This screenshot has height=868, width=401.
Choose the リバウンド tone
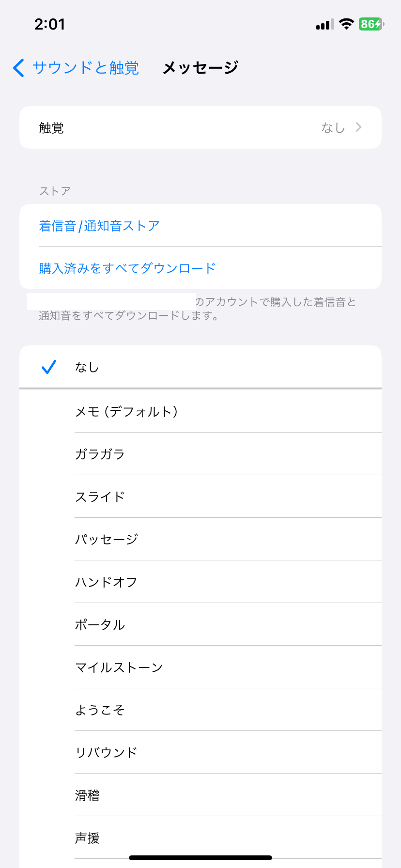(x=107, y=753)
